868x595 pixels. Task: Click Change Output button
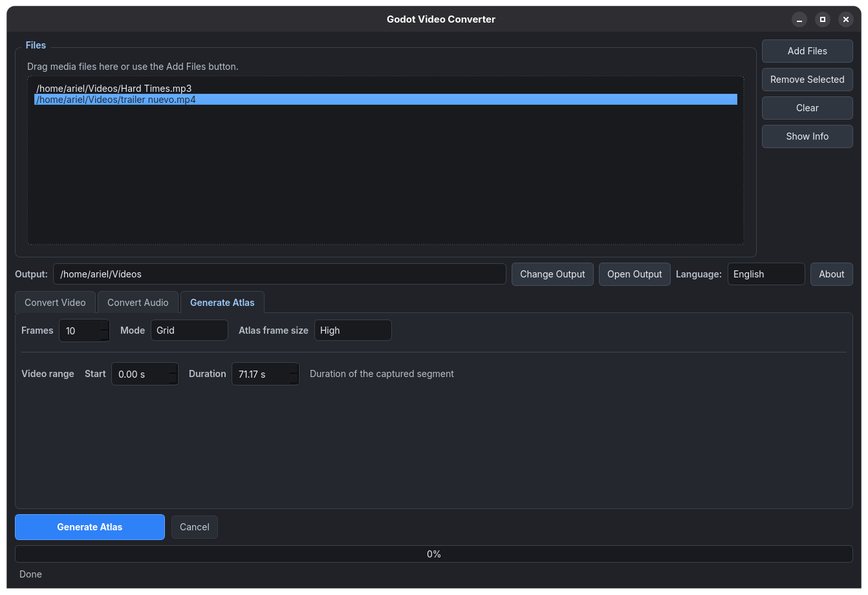point(552,274)
